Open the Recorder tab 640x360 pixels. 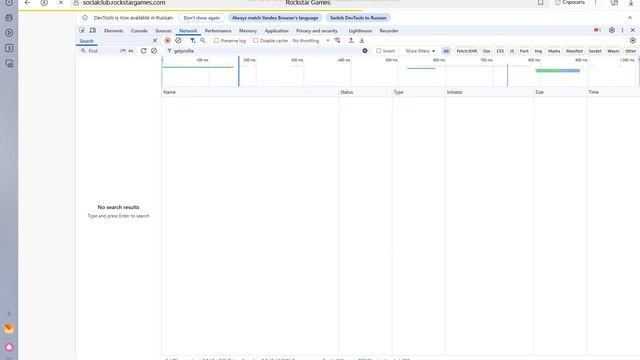pos(389,31)
